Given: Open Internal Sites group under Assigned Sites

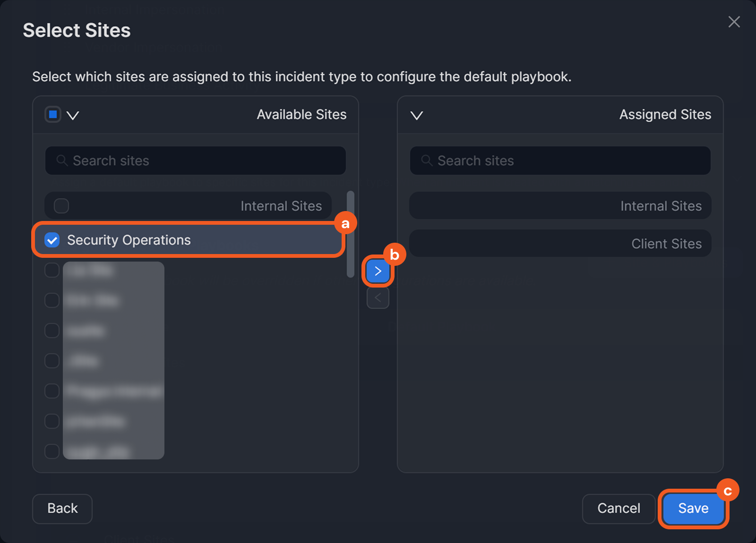Looking at the screenshot, I should coord(560,206).
